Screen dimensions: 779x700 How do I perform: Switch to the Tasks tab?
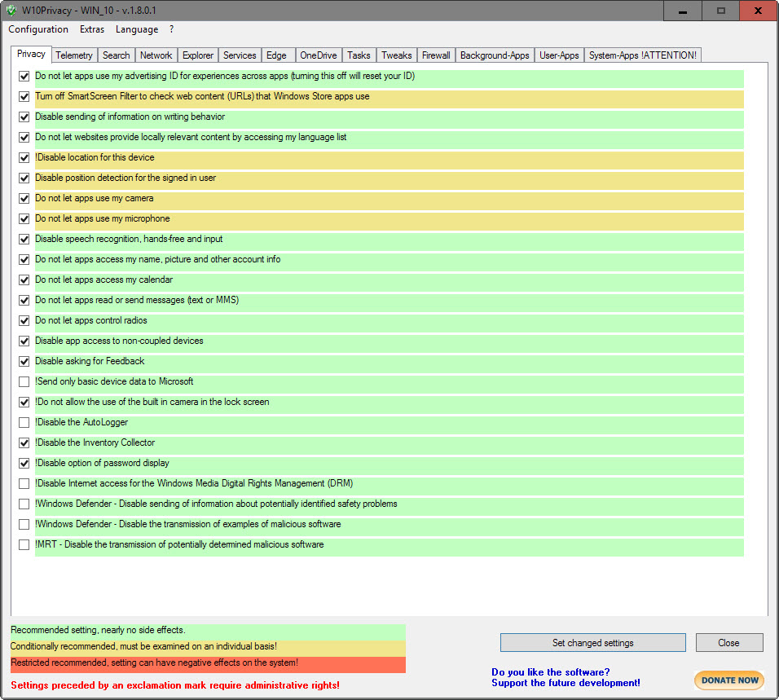pyautogui.click(x=359, y=55)
